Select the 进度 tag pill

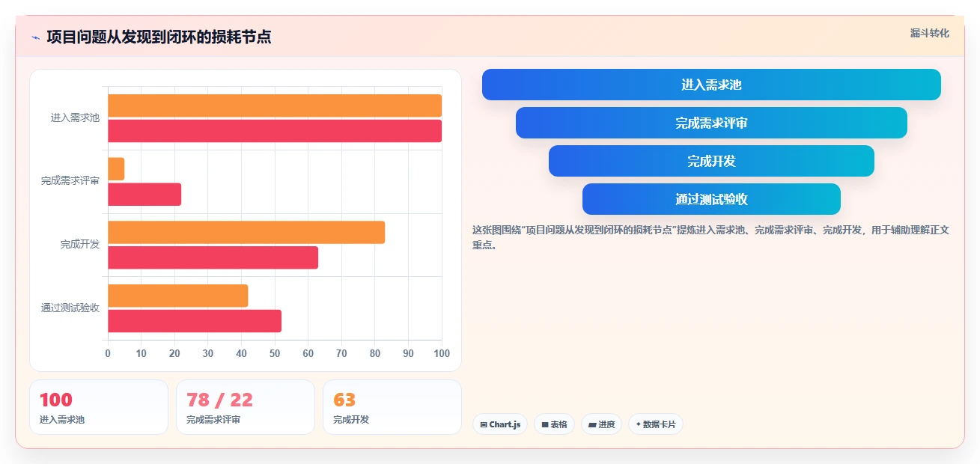click(601, 424)
